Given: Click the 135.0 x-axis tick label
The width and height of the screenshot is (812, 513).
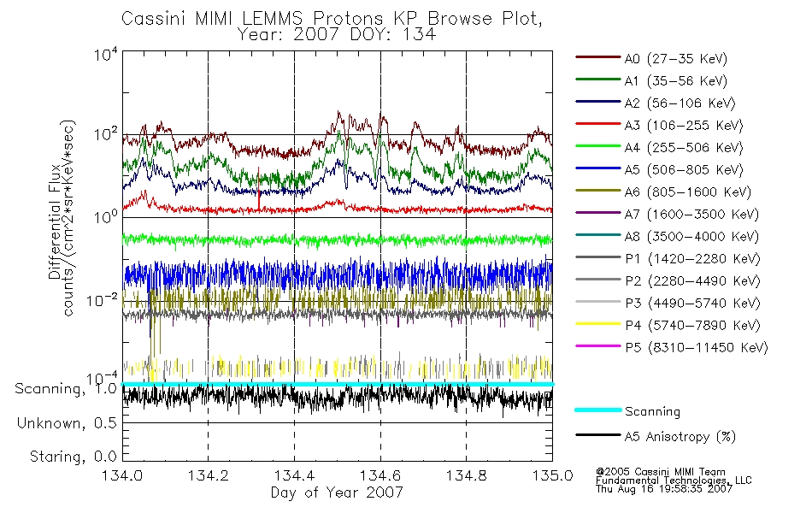Looking at the screenshot, I should (x=552, y=475).
